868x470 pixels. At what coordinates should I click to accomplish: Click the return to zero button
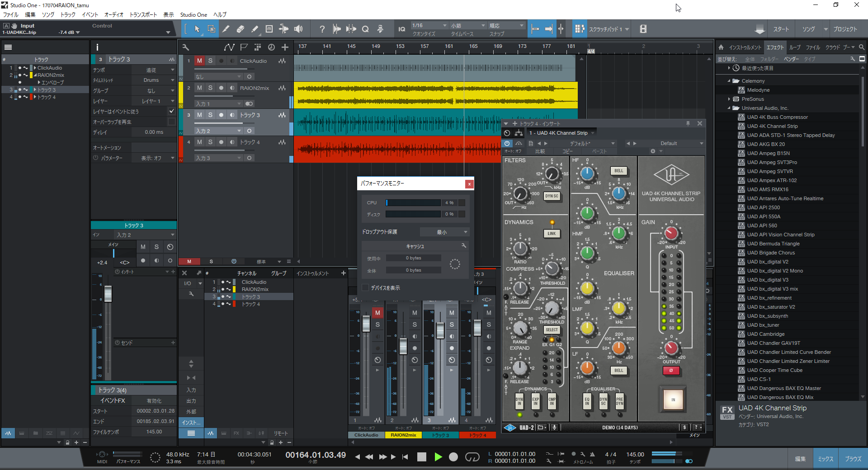tap(405, 457)
